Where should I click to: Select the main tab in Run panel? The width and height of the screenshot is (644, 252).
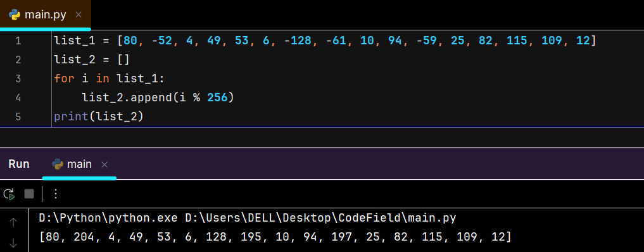tap(79, 164)
